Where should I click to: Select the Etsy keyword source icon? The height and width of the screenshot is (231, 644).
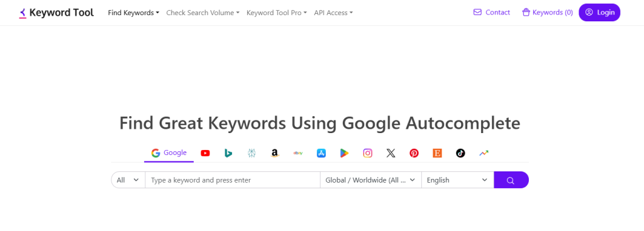(438, 153)
